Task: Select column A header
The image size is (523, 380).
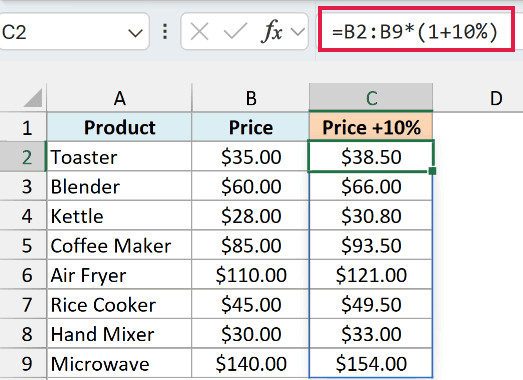Action: point(119,98)
